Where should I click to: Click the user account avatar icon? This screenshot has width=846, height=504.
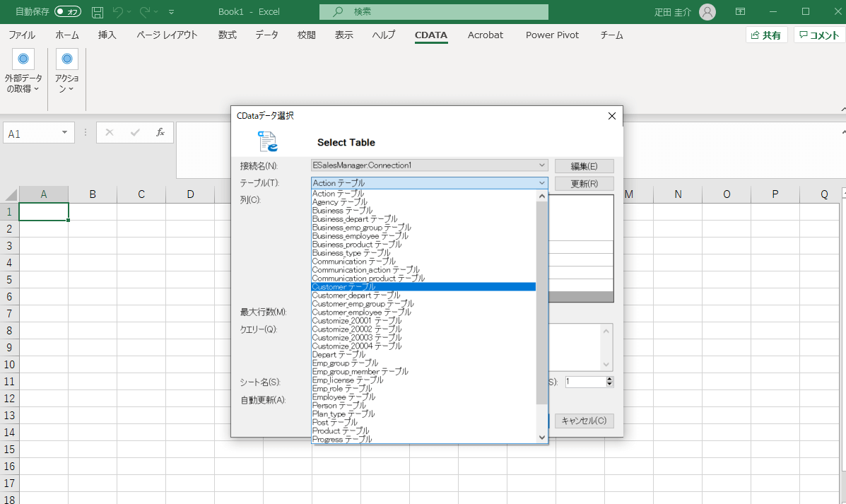click(707, 12)
